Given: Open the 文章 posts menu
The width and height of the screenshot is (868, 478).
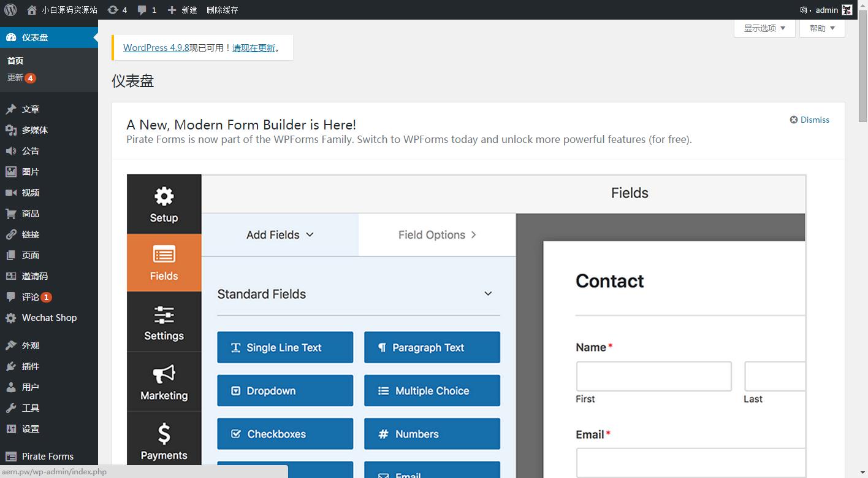Looking at the screenshot, I should (30, 109).
